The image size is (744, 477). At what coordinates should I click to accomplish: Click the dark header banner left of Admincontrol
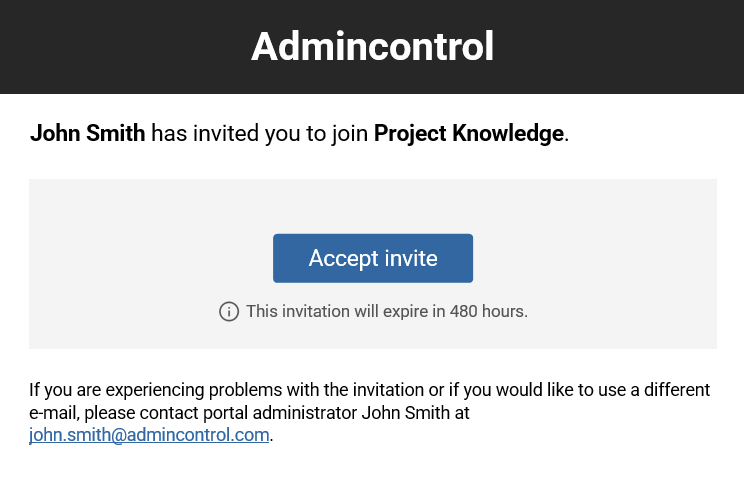(x=125, y=47)
